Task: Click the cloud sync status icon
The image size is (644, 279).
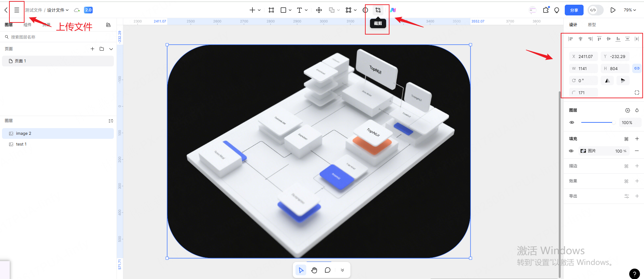Action: (x=77, y=10)
